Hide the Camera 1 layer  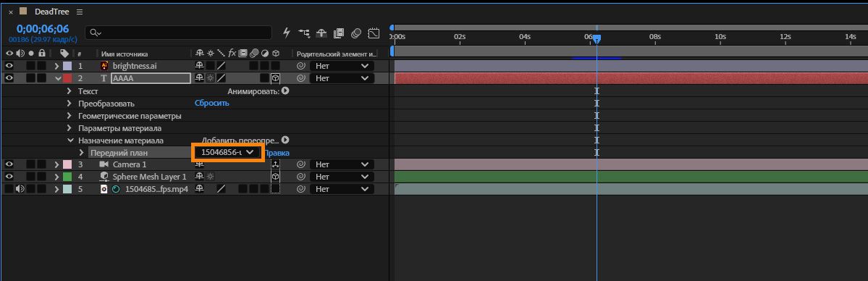point(9,164)
